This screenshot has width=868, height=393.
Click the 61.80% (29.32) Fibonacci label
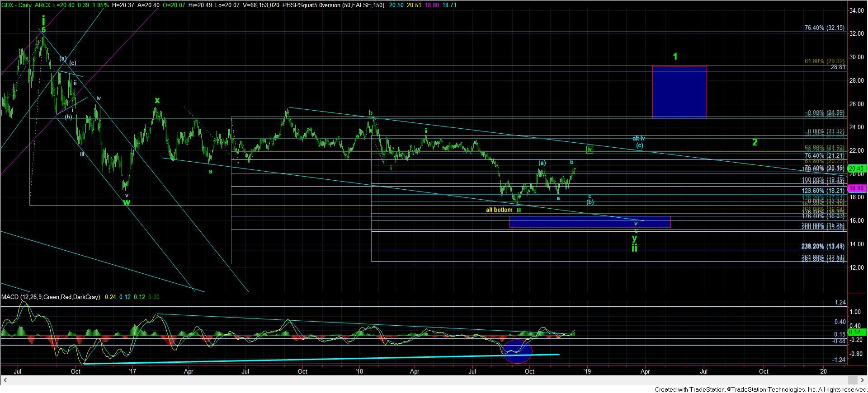click(824, 61)
